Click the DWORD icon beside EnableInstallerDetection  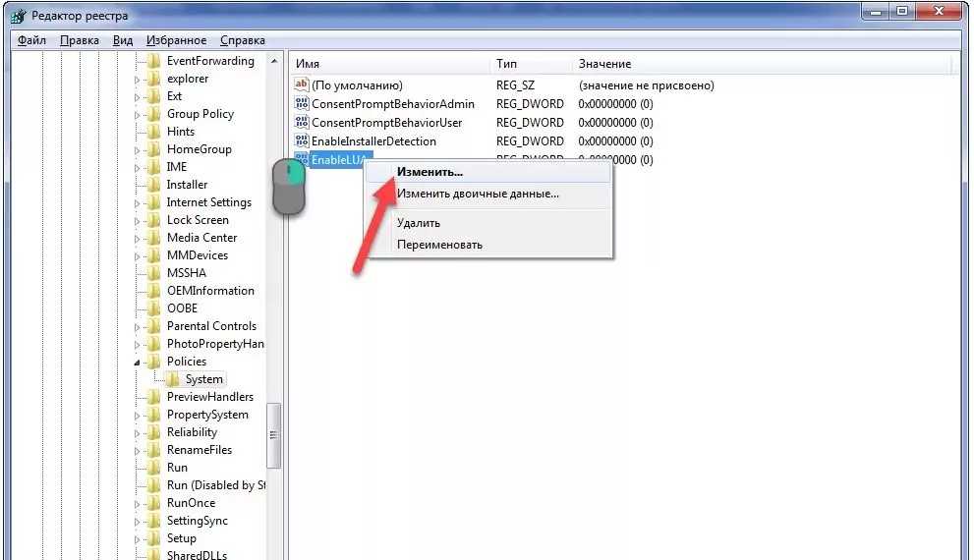[x=302, y=141]
